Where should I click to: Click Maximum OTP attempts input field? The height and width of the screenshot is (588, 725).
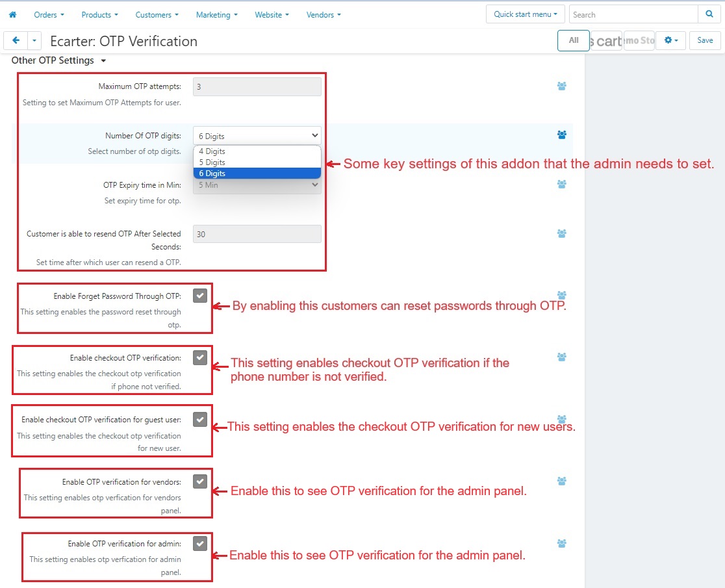click(257, 86)
